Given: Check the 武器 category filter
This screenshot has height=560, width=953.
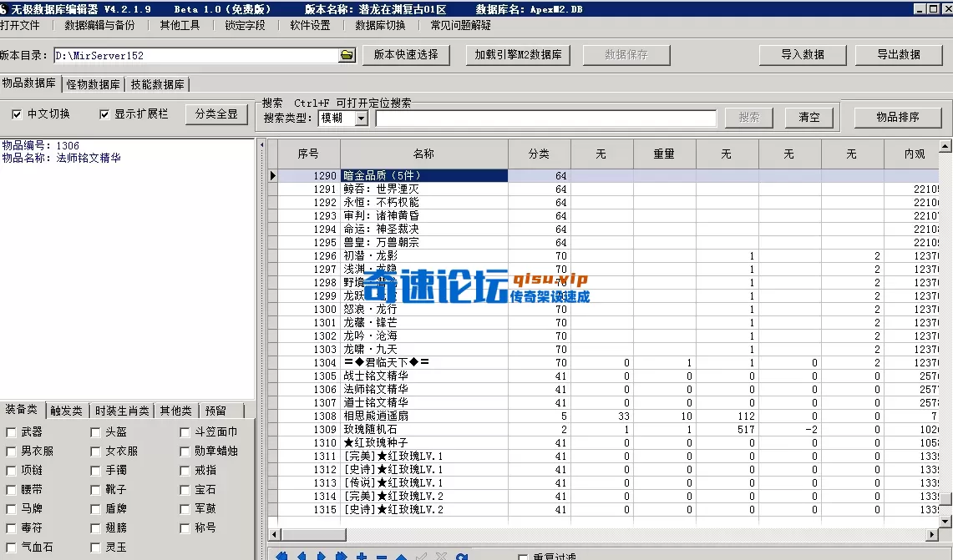Looking at the screenshot, I should point(11,432).
